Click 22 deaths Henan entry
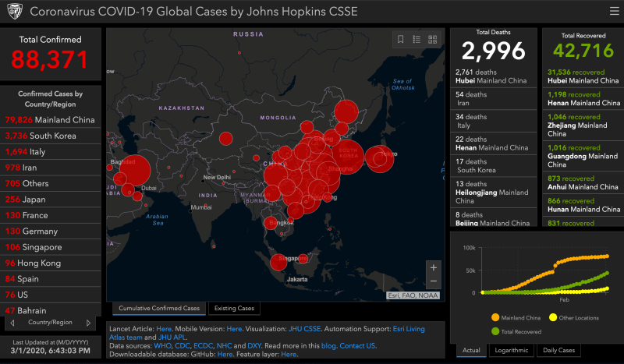The width and height of the screenshot is (624, 364). 494,143
